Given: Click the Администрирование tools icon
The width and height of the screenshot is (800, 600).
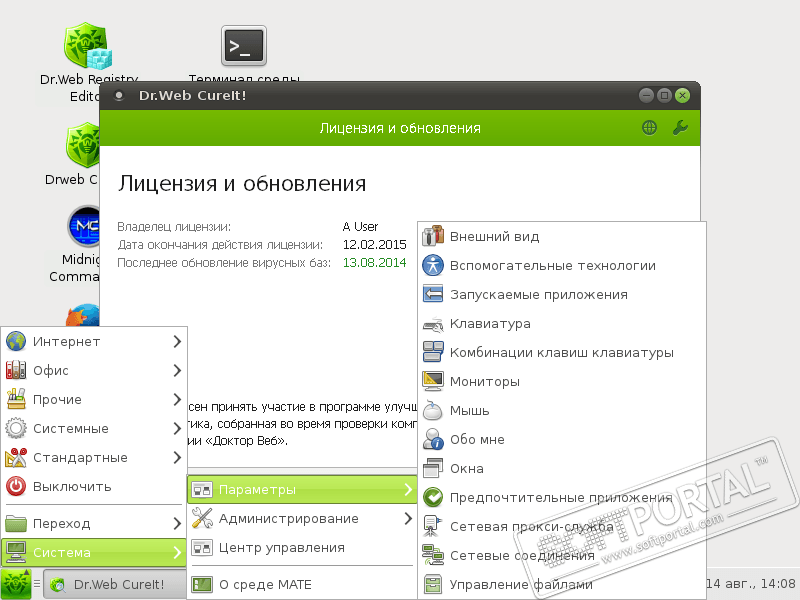Looking at the screenshot, I should click(x=202, y=518).
